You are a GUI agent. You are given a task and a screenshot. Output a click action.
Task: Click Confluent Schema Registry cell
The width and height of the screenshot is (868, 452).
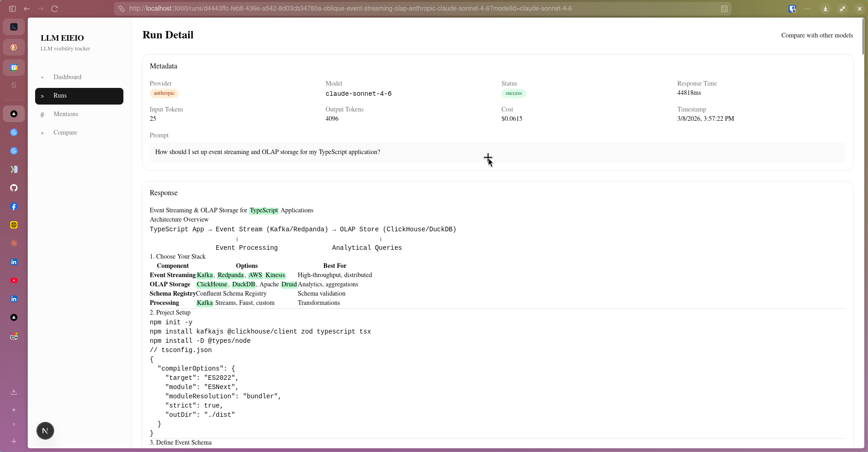click(231, 293)
